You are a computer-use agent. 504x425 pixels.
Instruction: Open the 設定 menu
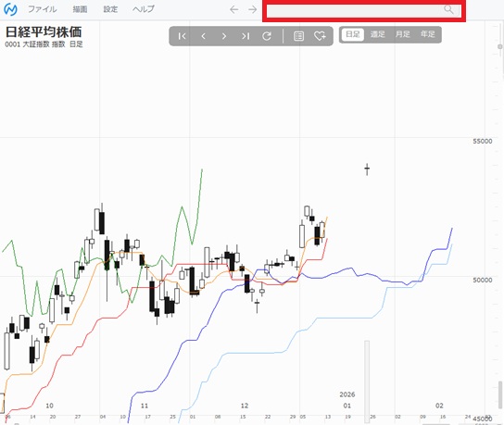click(x=110, y=9)
